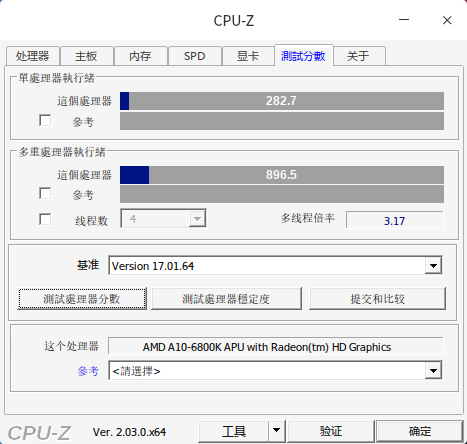Select the SPD tab

point(195,56)
